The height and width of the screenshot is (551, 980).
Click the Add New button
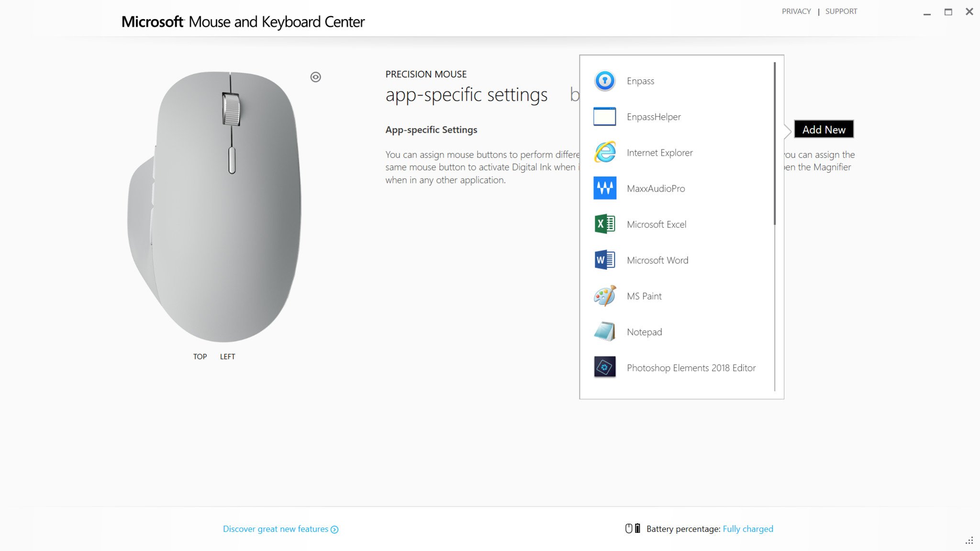(824, 129)
